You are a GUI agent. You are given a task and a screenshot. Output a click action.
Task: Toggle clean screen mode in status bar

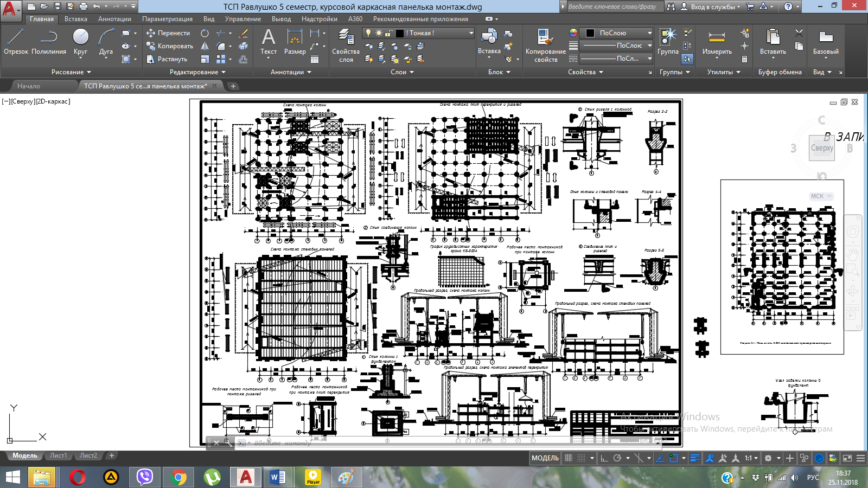click(x=848, y=458)
